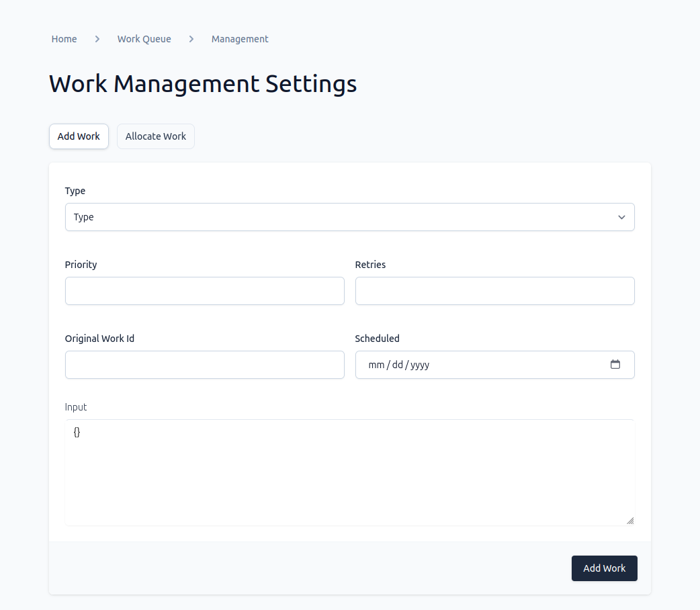Click inside the Input JSON textarea
The width and height of the screenshot is (700, 610).
tap(349, 472)
